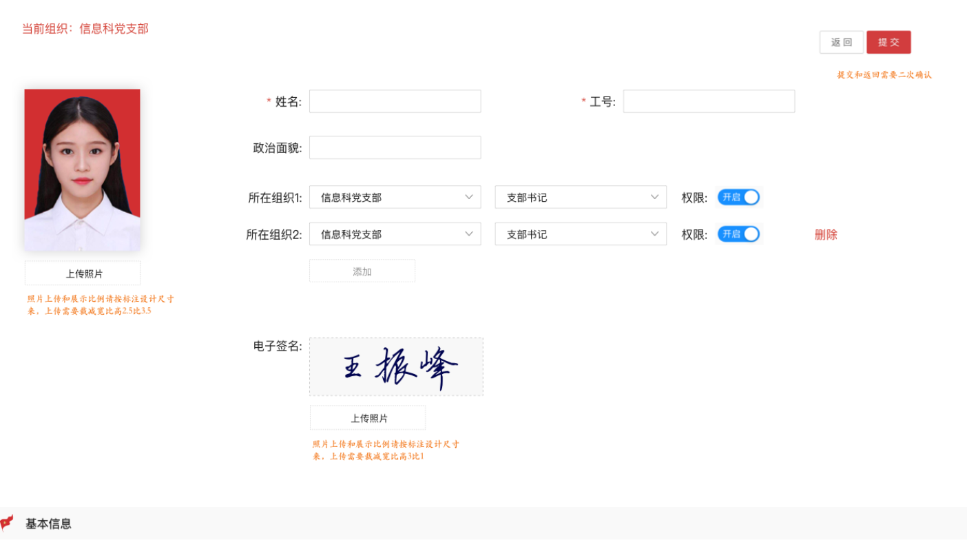Open the 所在组织1 role dropdown 支部书记
Screen dimensions: 967x560
tap(581, 197)
